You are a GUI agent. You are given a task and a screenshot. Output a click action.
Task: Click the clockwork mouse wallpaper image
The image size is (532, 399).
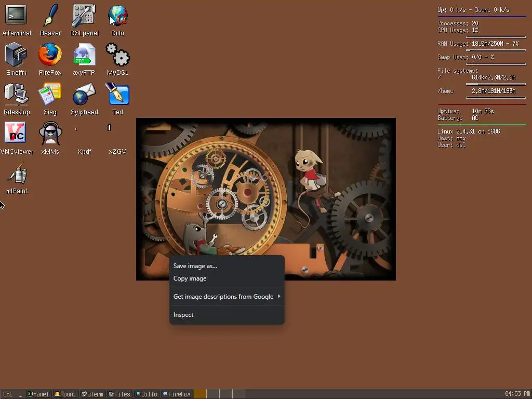coord(265,199)
